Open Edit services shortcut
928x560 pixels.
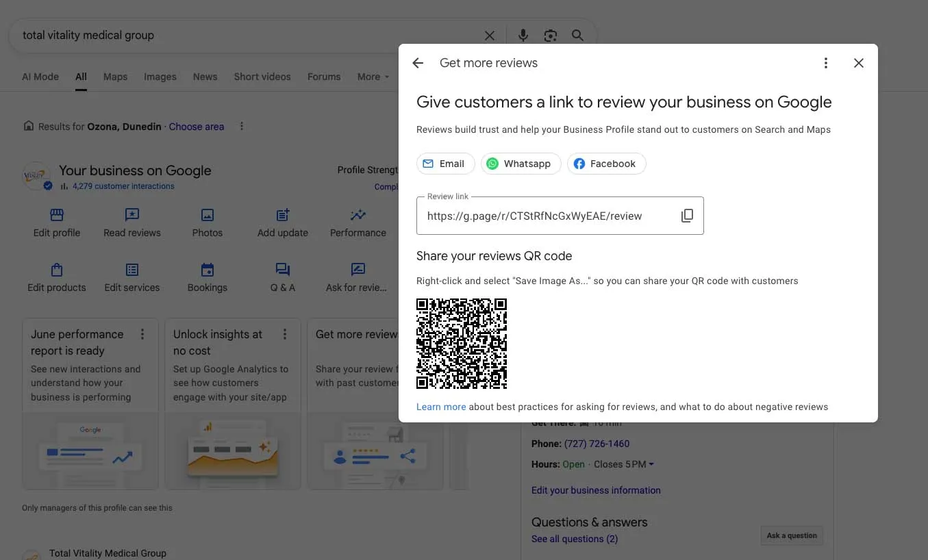132,278
